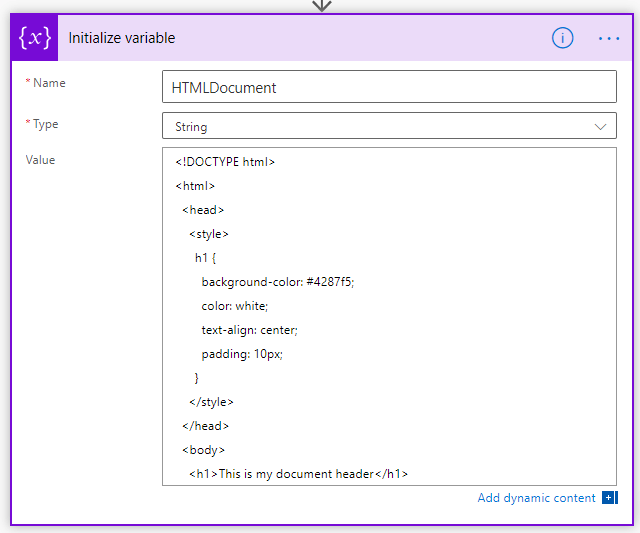The image size is (640, 533).
Task: Click the Add dynamic content link
Action: tap(536, 498)
